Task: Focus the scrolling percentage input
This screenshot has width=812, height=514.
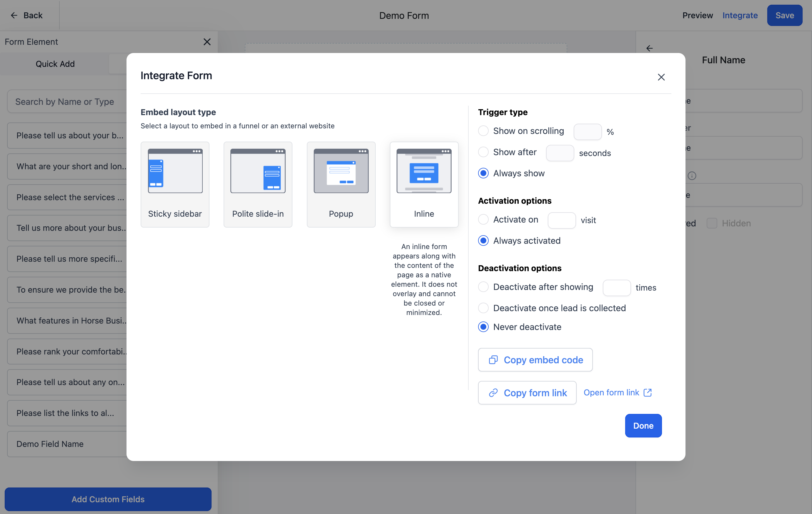Action: 588,132
